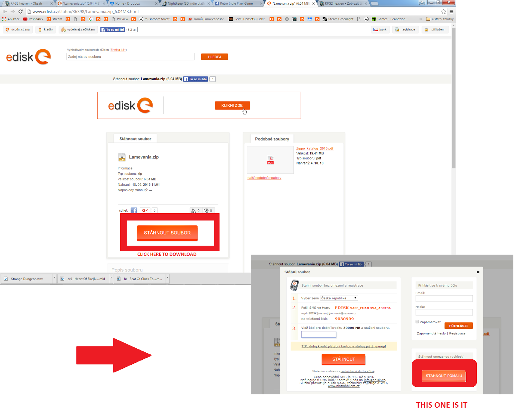Click the mobile phone icon in the dialog
Viewport: 532px width, 409px height.
294,285
